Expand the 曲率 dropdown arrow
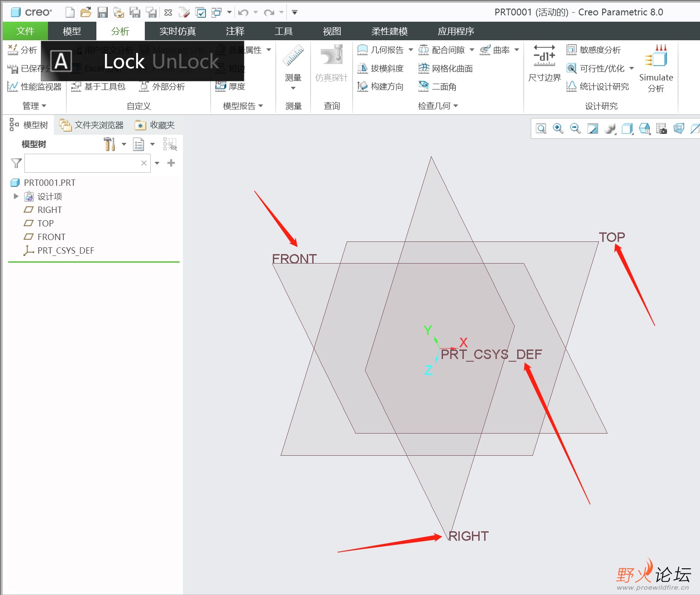Viewport: 700px width, 595px height. point(517,50)
